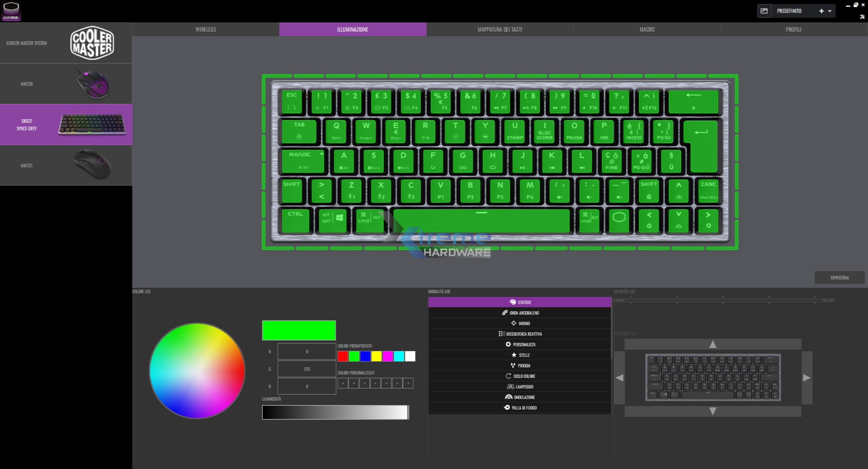Set LED direction with the left arrow
This screenshot has height=469, width=868.
[x=619, y=378]
